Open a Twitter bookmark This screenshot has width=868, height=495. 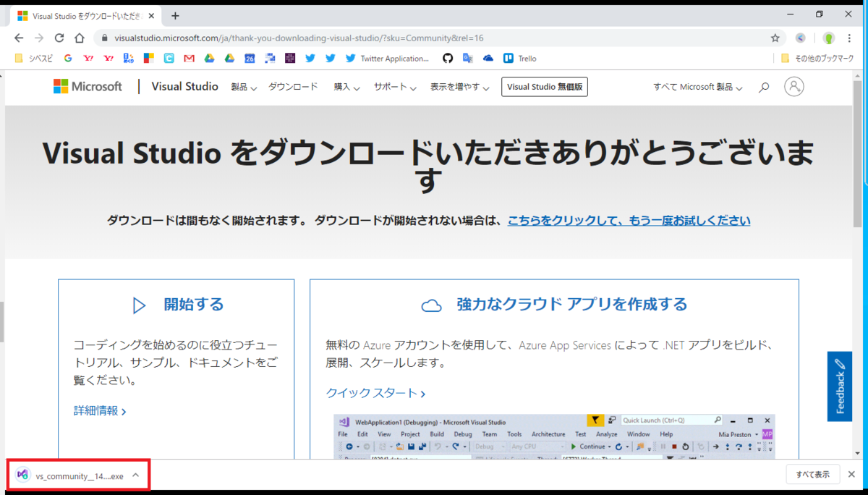coord(311,58)
